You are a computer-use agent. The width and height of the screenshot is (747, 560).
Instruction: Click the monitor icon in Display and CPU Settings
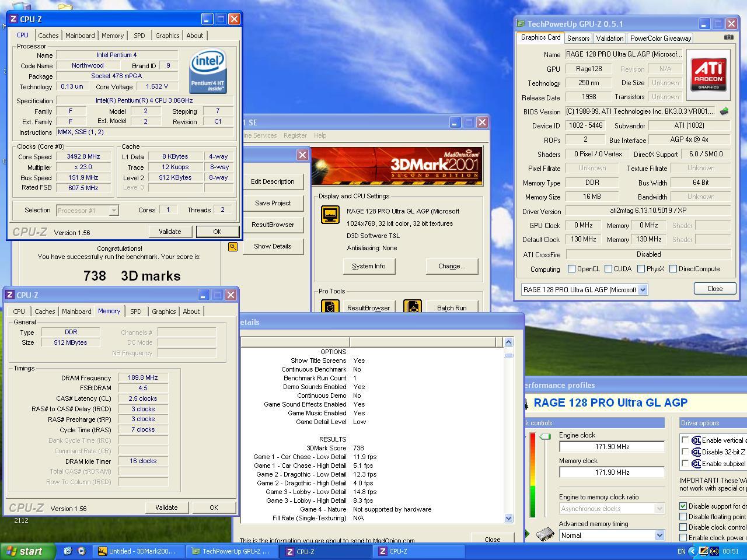330,215
